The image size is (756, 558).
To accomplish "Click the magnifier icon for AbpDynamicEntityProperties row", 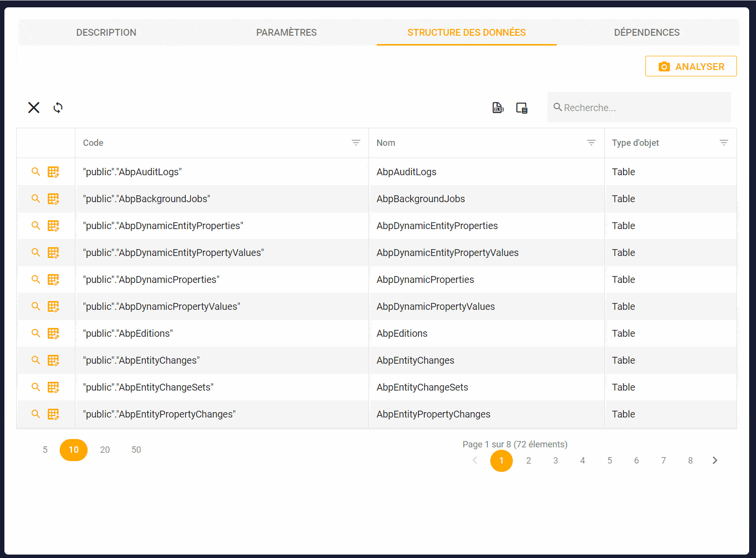I will 36,226.
